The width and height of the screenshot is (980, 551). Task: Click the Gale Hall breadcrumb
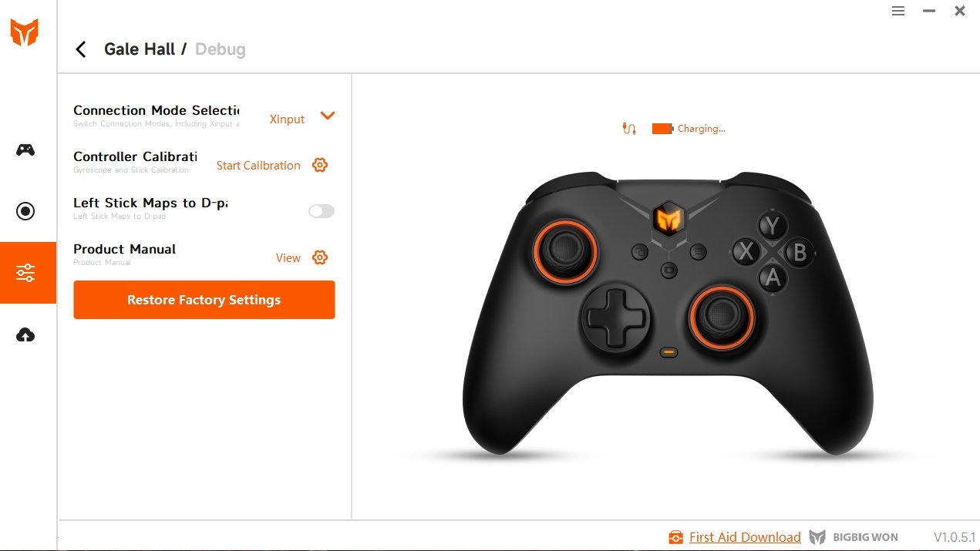pyautogui.click(x=140, y=49)
